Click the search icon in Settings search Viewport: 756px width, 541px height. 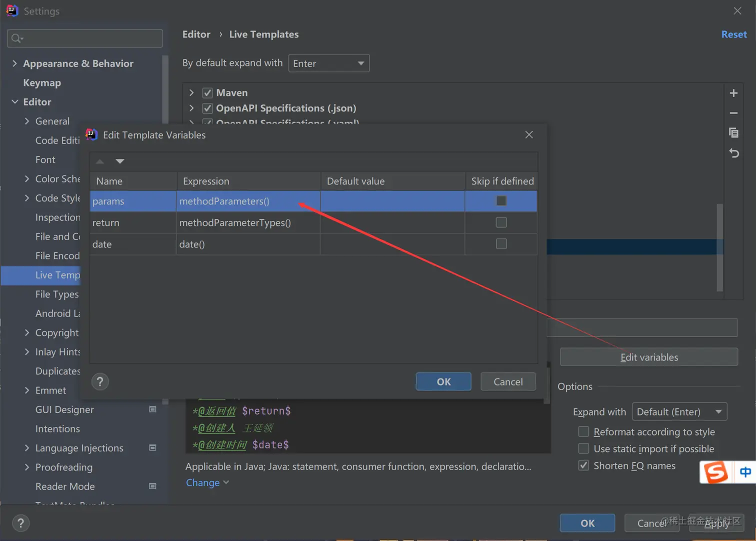17,38
